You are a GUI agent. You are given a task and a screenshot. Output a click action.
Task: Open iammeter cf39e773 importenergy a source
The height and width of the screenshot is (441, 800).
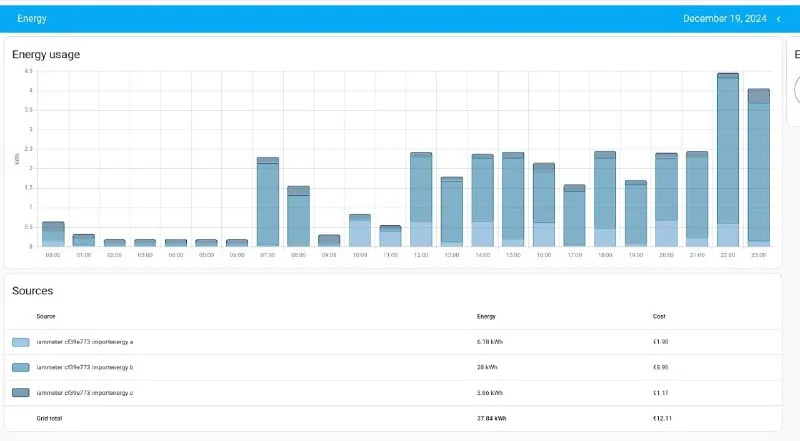(84, 342)
